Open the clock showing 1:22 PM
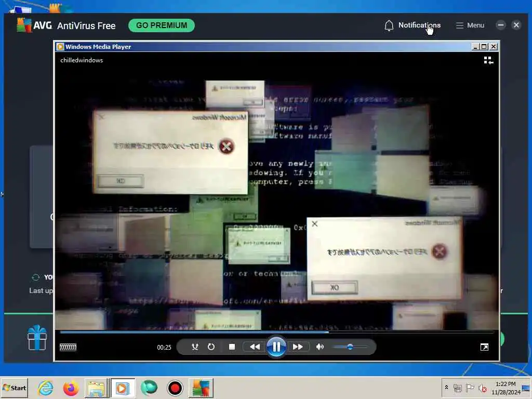The image size is (532, 399). [506, 388]
